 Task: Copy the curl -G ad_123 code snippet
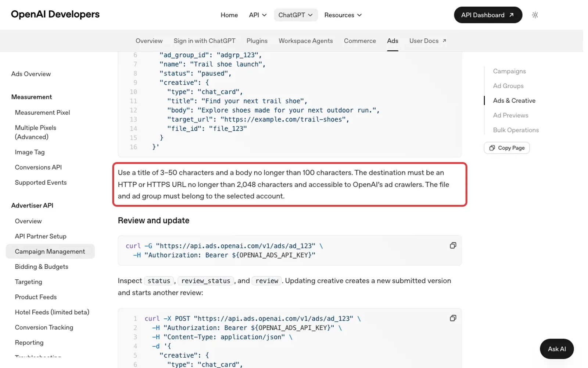point(453,245)
